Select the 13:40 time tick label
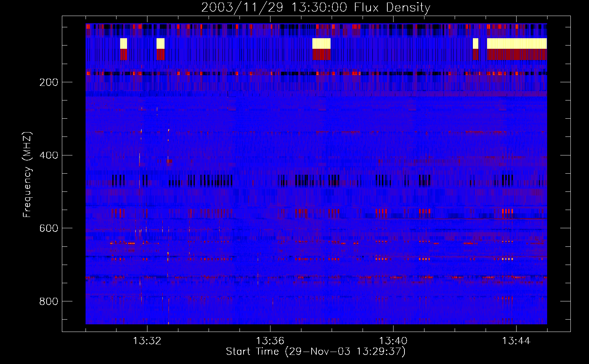The height and width of the screenshot is (364, 589). [393, 341]
